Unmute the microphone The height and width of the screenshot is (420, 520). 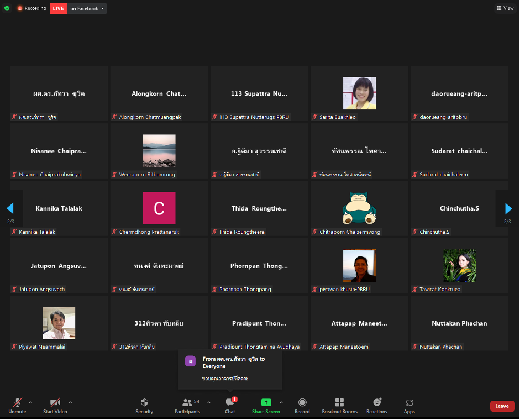pyautogui.click(x=17, y=405)
